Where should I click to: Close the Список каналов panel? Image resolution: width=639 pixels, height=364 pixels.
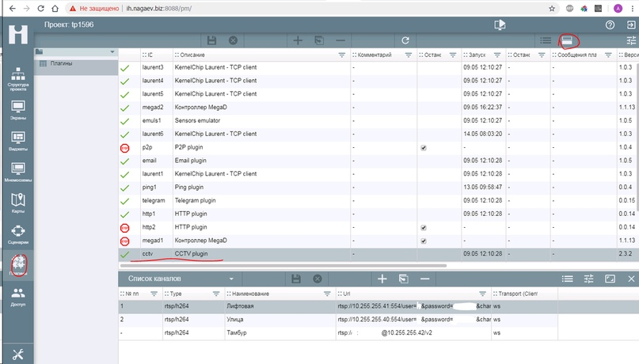point(631,279)
